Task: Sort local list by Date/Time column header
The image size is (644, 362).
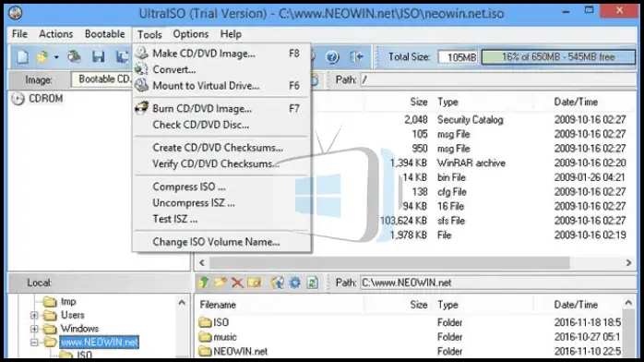Action: 576,305
